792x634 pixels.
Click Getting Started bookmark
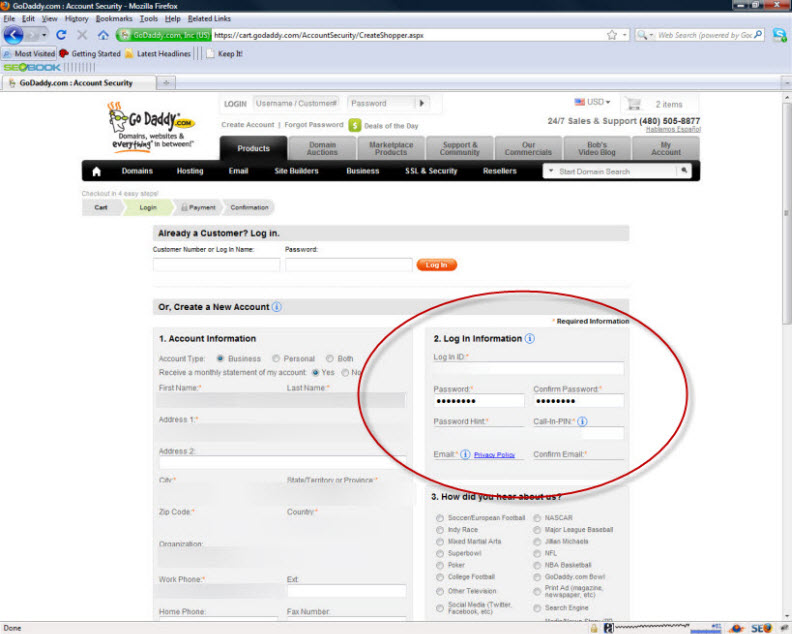pos(90,54)
